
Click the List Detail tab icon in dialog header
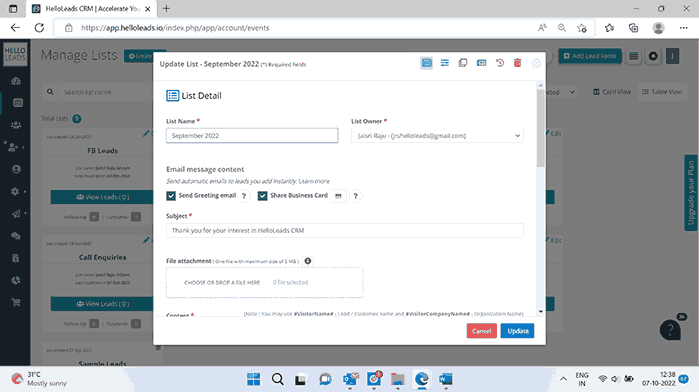coord(427,63)
